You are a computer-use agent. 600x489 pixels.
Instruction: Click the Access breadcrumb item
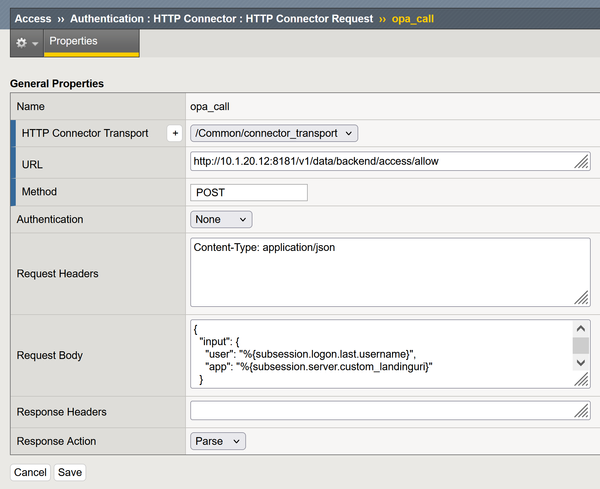click(33, 18)
